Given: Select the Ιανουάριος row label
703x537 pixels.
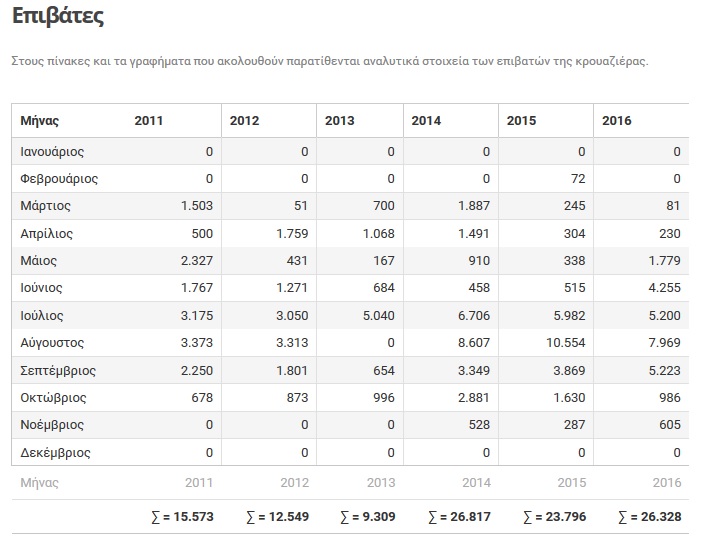Looking at the screenshot, I should 52,152.
